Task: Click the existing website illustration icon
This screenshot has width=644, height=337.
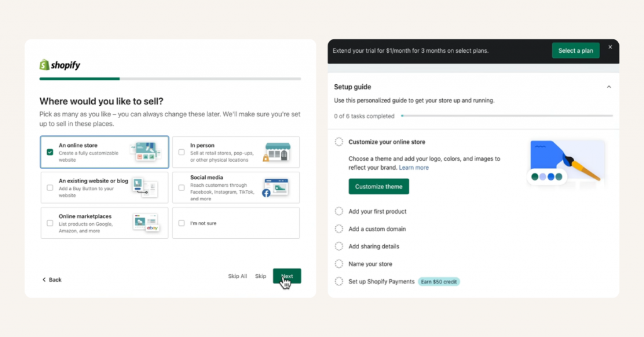Action: [145, 188]
